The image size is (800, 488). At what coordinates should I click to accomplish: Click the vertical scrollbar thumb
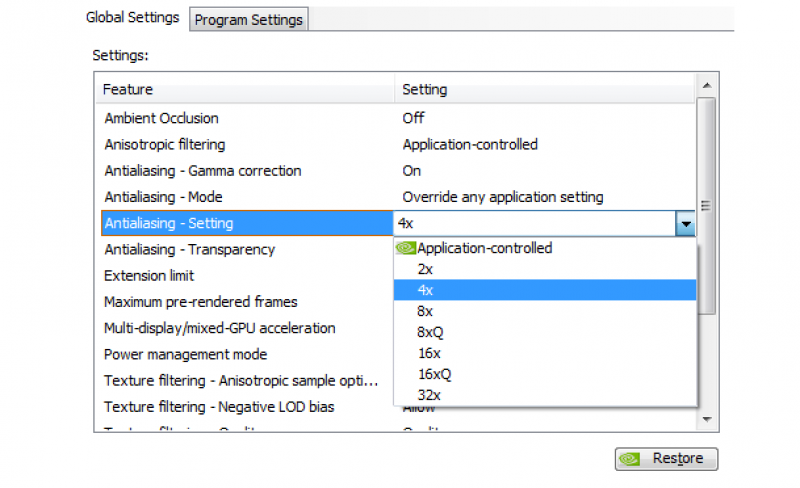click(x=706, y=205)
